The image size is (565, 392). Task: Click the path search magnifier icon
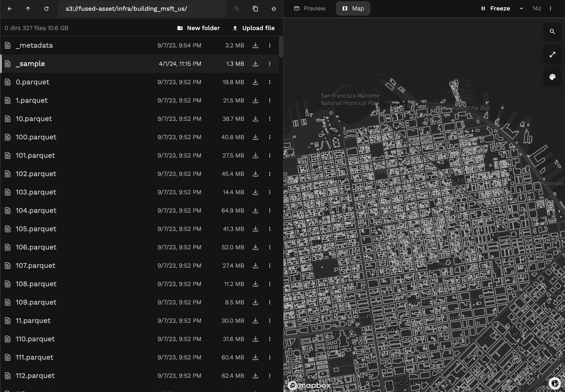pyautogui.click(x=237, y=9)
